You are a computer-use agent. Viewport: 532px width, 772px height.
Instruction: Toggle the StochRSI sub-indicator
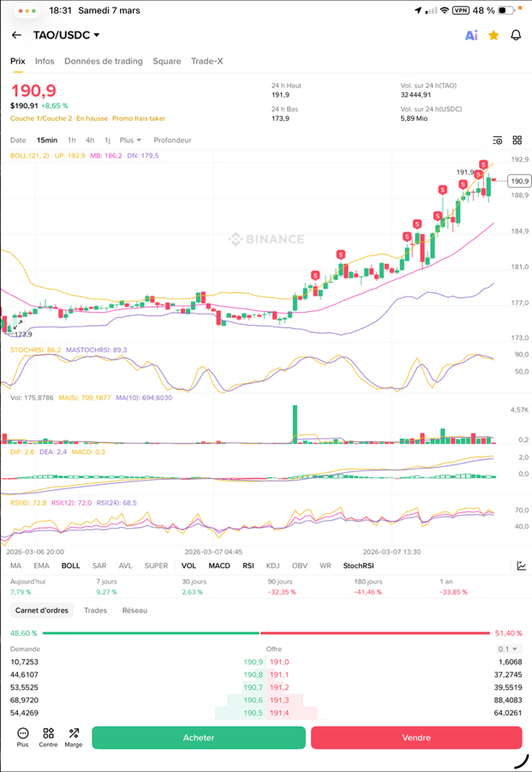tap(358, 566)
